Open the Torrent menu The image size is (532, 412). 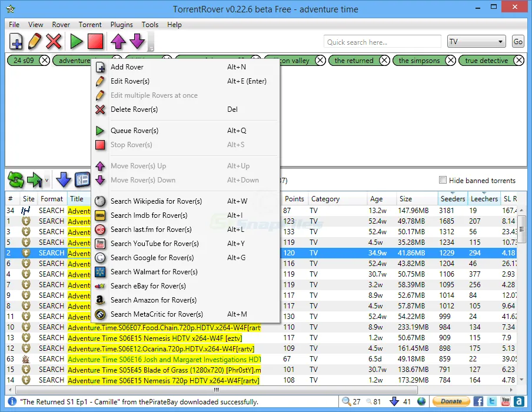click(90, 25)
